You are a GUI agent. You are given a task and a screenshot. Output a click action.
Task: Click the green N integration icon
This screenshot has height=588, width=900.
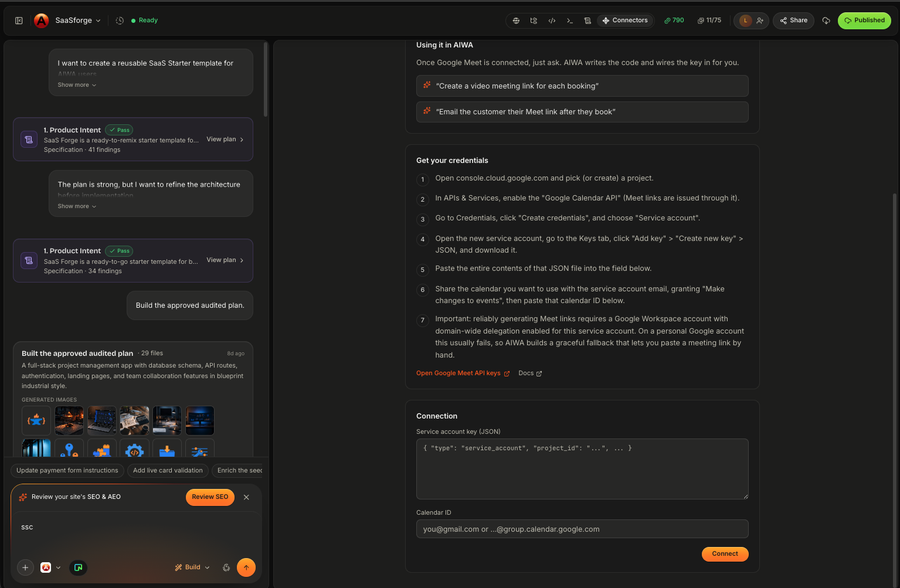tap(78, 567)
